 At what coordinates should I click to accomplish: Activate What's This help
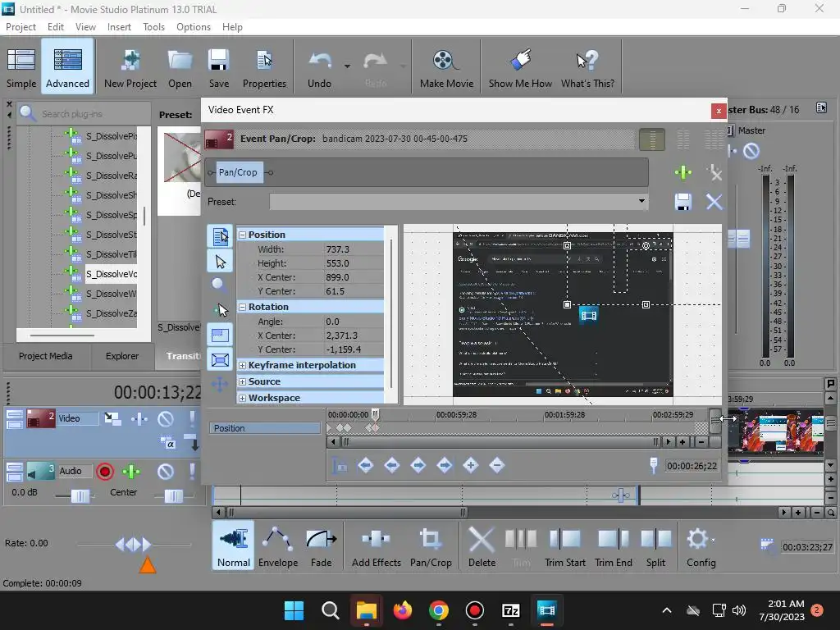[587, 68]
